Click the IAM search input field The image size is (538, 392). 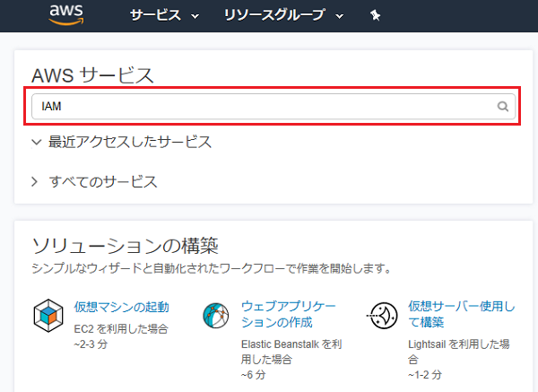[273, 107]
